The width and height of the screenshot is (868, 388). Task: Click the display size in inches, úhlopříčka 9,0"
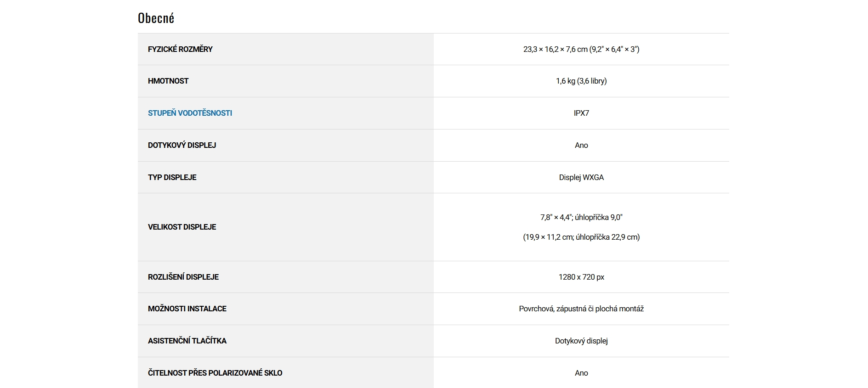[x=581, y=217]
